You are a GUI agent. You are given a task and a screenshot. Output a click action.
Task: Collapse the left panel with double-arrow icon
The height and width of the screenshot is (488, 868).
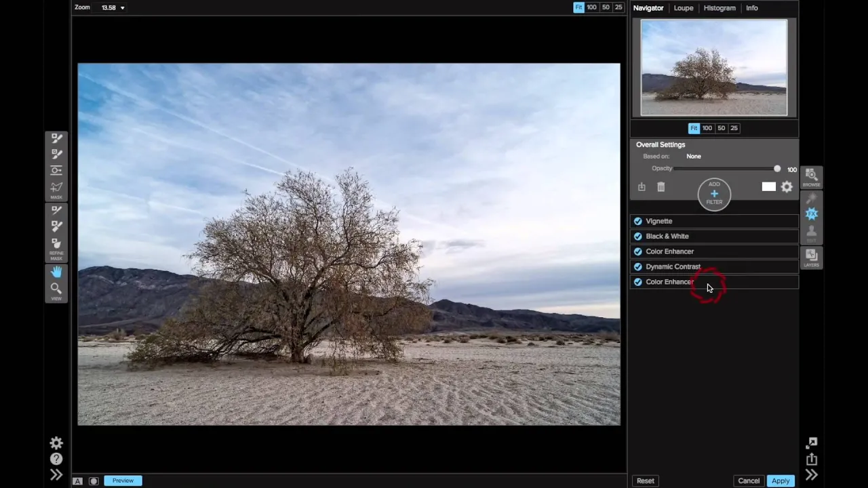56,475
